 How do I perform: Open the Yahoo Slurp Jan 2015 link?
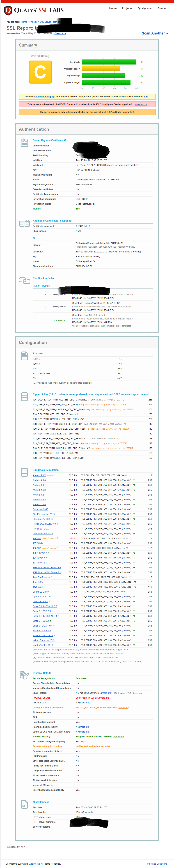(x=43, y=640)
